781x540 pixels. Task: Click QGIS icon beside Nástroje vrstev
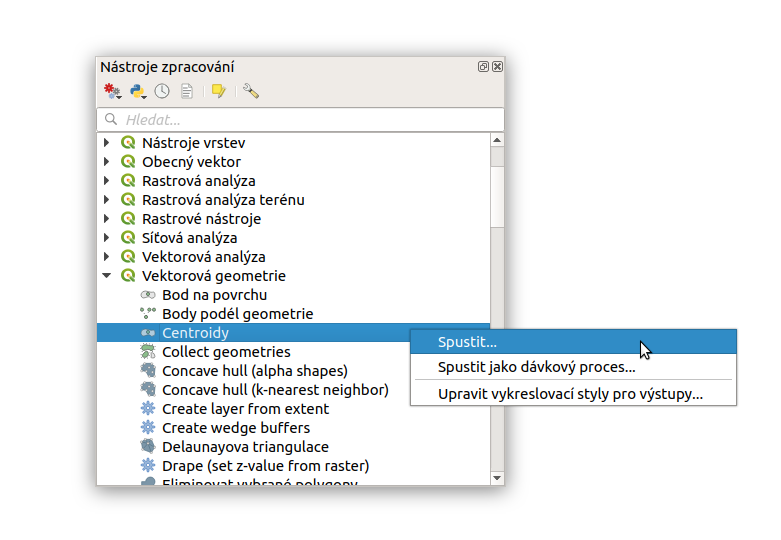click(128, 142)
